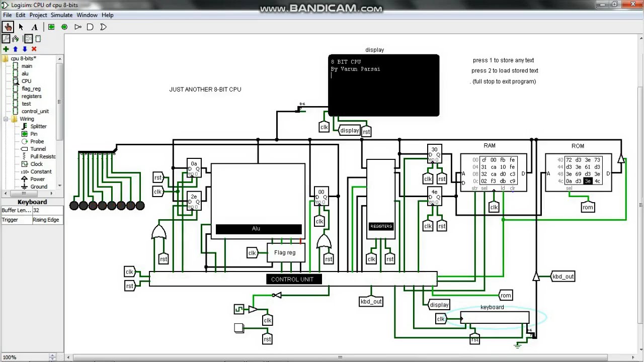Viewport: 644px width, 362px height.
Task: Click the canvas vertical scrollbar
Action: [x=640, y=196]
